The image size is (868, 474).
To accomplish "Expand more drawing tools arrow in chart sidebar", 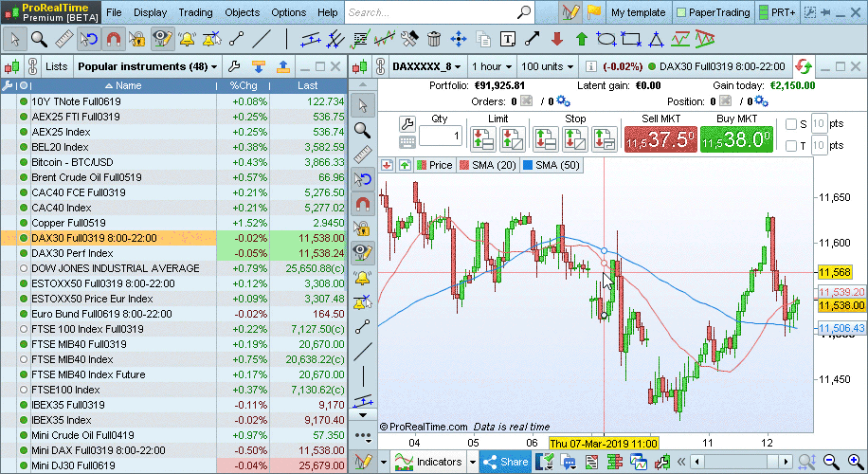I will 363,415.
